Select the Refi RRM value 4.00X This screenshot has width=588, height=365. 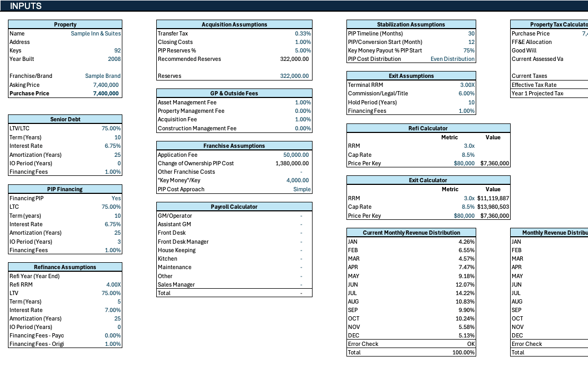(113, 284)
